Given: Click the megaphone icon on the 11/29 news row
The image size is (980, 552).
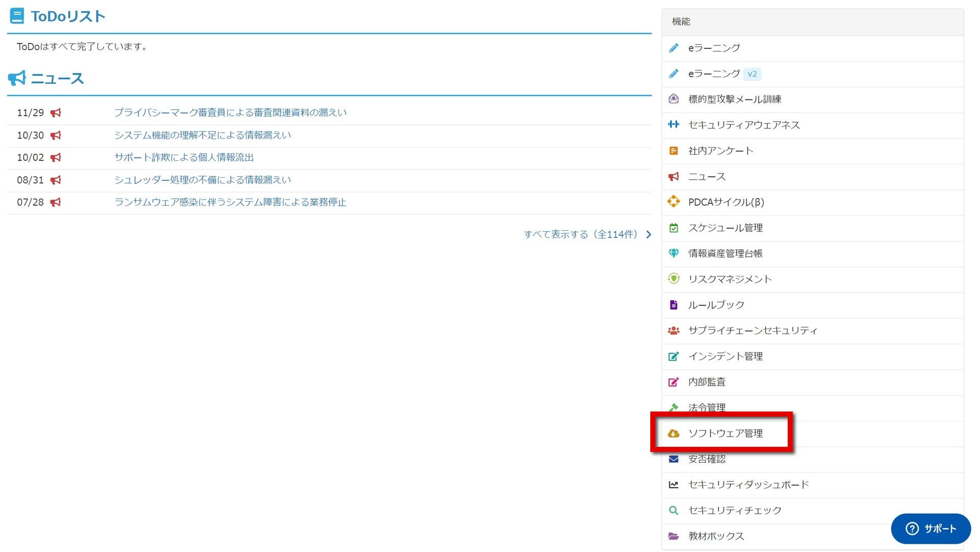Looking at the screenshot, I should [56, 113].
